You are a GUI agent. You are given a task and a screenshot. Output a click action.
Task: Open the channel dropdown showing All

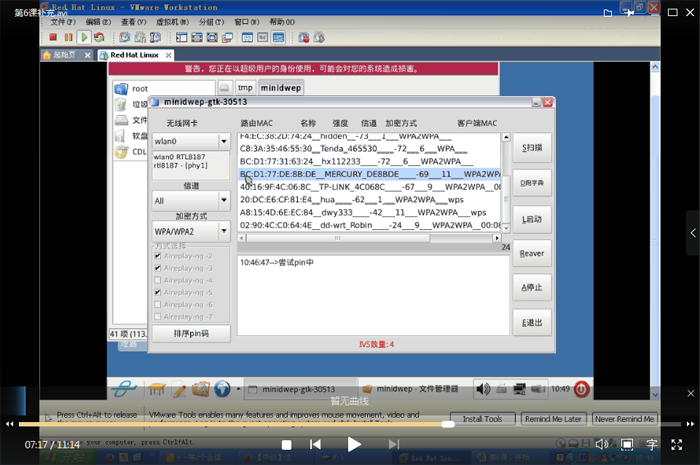click(191, 200)
